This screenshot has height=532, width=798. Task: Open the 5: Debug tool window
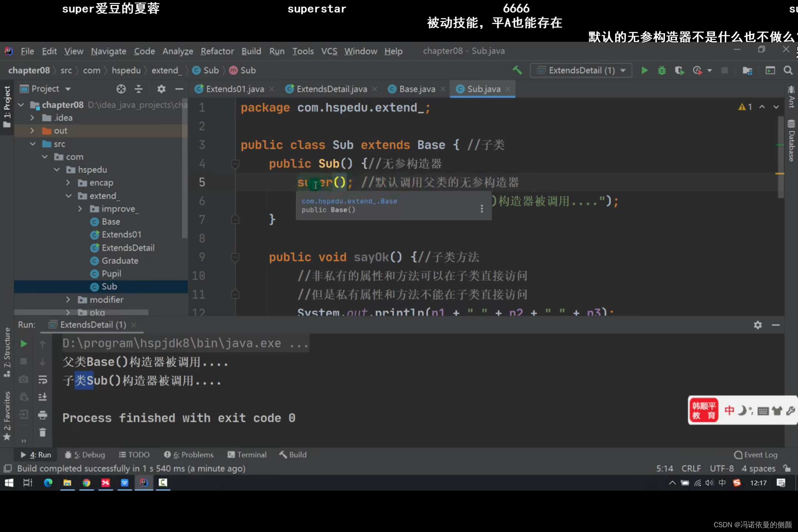(85, 455)
